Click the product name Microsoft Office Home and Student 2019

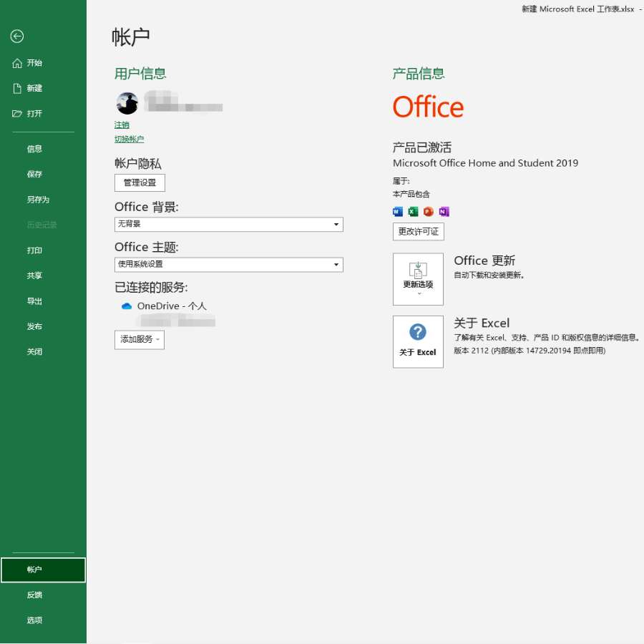[x=485, y=163]
